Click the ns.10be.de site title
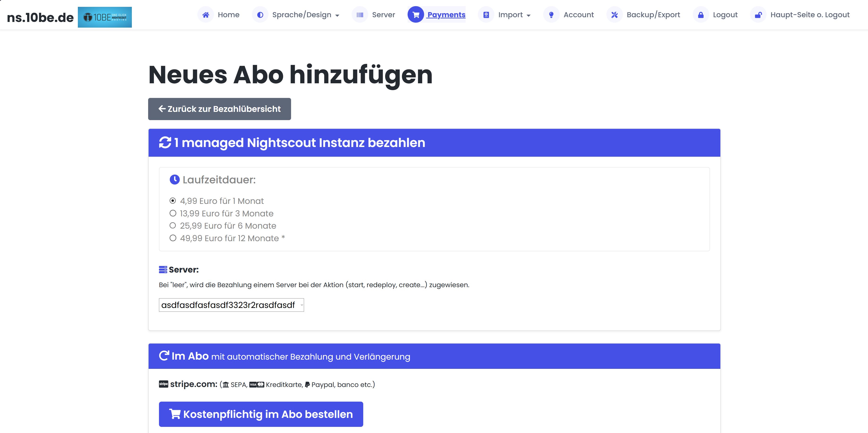 click(x=40, y=17)
